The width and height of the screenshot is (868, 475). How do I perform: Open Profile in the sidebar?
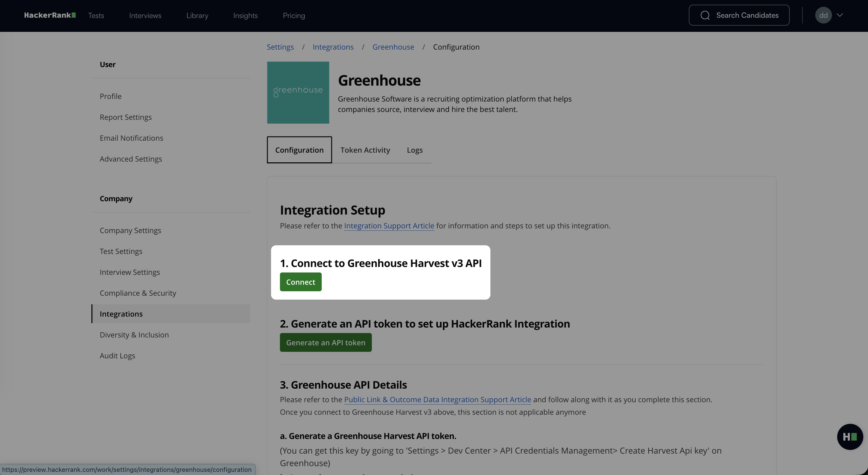(x=110, y=96)
